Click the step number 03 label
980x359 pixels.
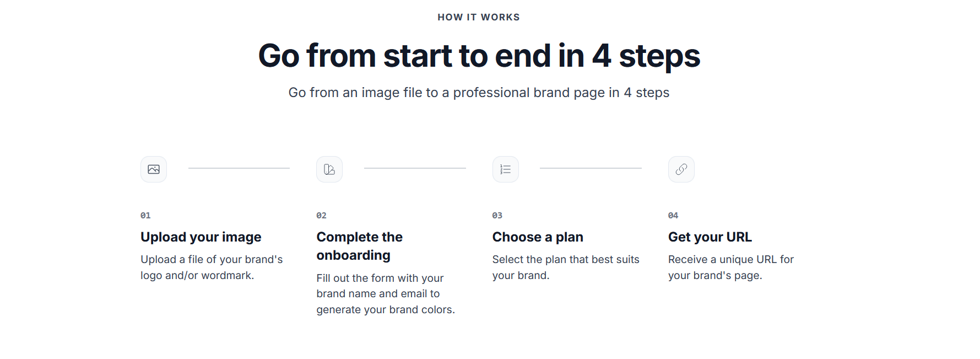[x=497, y=216]
